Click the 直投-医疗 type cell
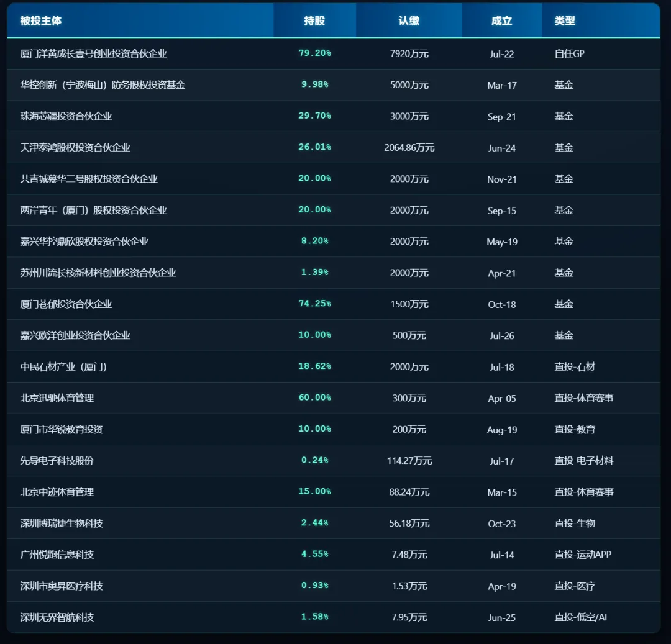Viewport: 671px width, 644px height. pos(575,586)
